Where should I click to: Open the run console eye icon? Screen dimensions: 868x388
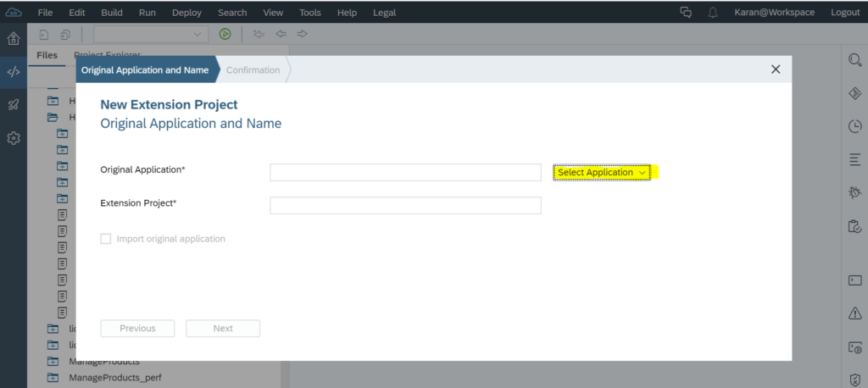pyautogui.click(x=854, y=347)
